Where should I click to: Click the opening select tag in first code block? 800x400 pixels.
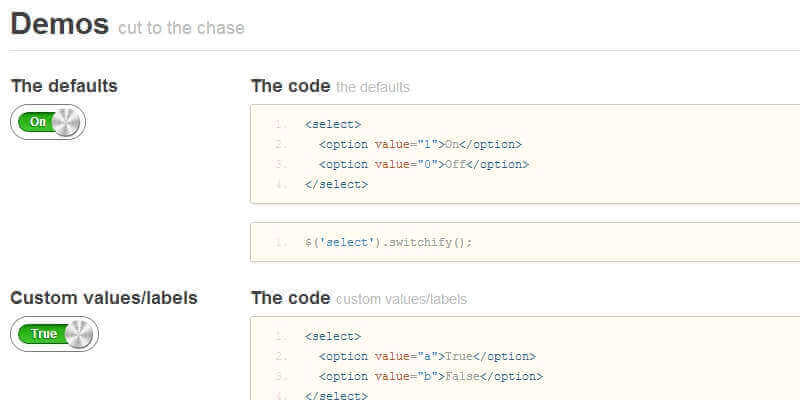point(333,124)
